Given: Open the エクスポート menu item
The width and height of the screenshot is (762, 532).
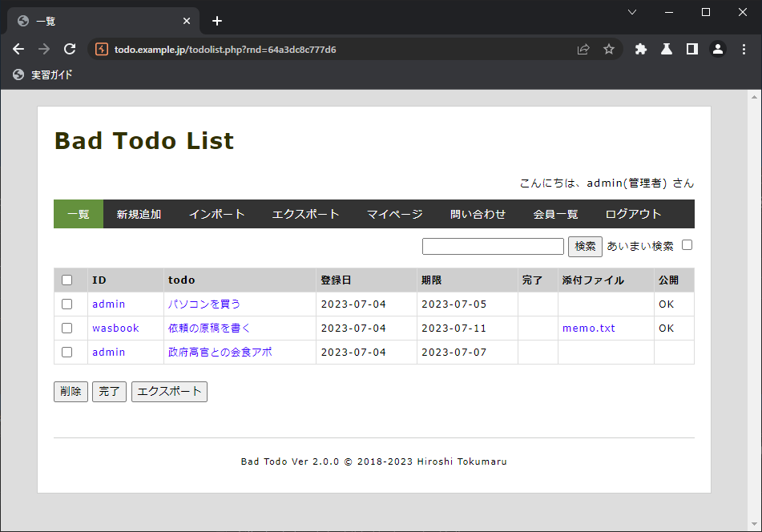Looking at the screenshot, I should 305,214.
